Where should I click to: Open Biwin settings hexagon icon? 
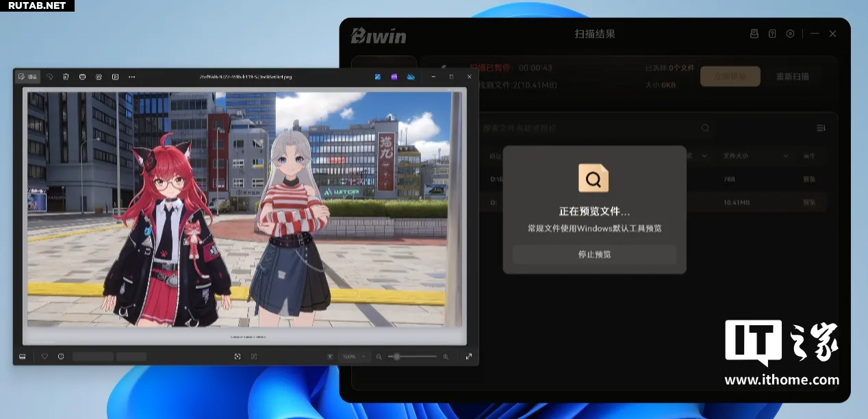click(790, 34)
